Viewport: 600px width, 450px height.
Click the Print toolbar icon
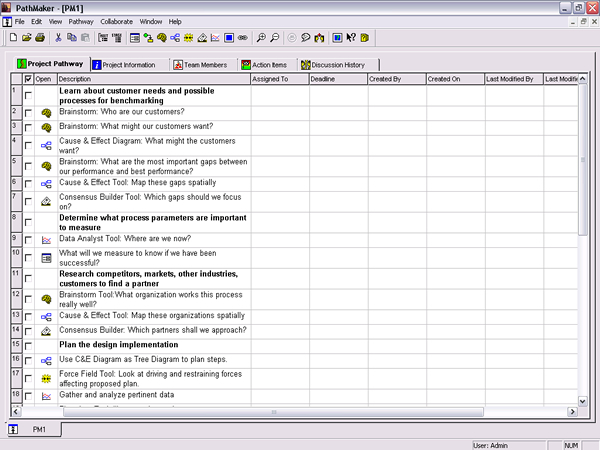40,38
